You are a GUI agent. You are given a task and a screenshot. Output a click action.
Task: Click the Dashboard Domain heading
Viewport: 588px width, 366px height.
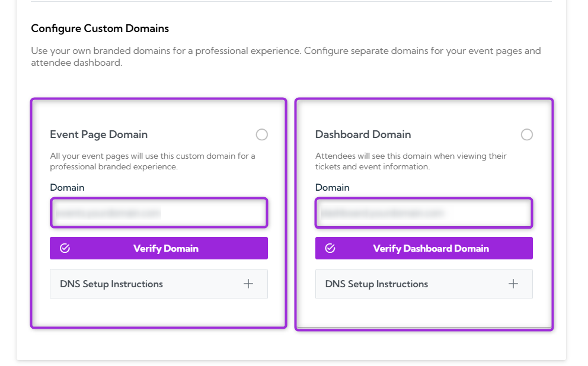click(x=363, y=134)
